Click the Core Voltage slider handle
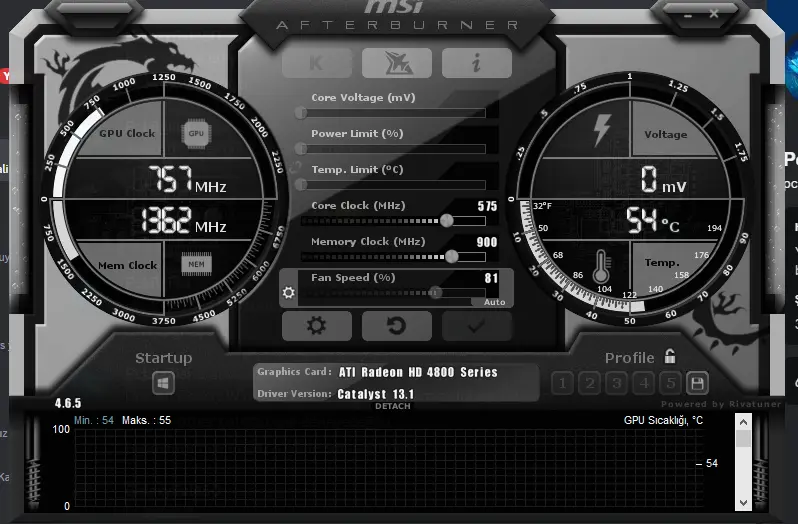Screen dimensions: 798x524 [x=301, y=112]
